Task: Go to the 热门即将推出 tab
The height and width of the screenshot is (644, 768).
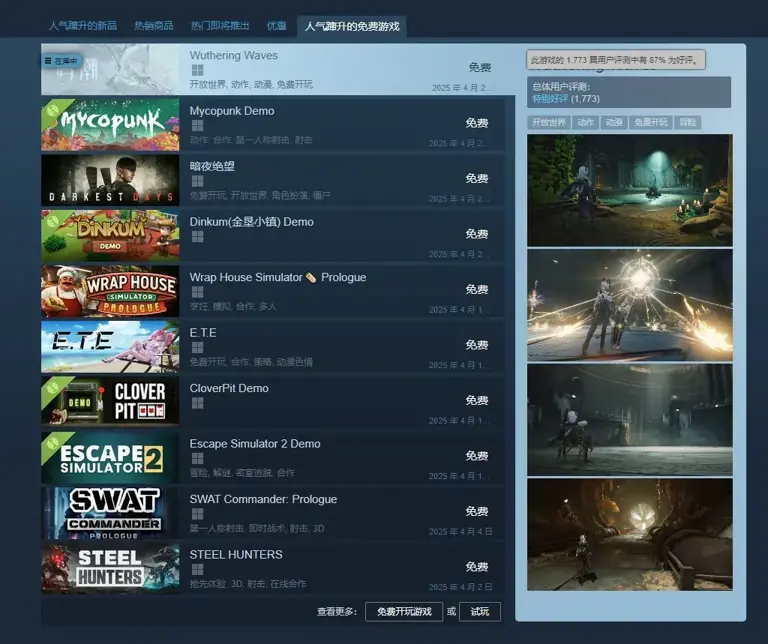Action: [222, 26]
